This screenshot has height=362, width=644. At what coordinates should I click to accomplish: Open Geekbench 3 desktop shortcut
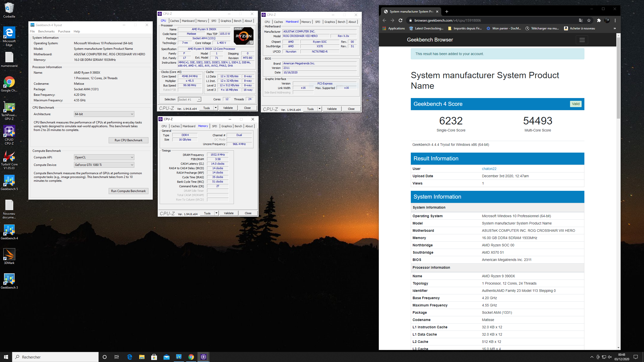click(x=9, y=281)
